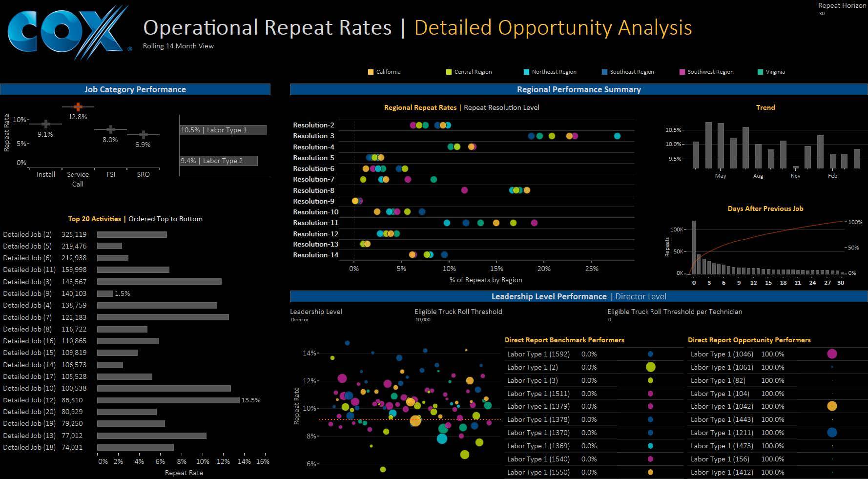Open the Repeat Horizon parameter control
Image resolution: width=868 pixels, height=479 pixels.
(842, 9)
